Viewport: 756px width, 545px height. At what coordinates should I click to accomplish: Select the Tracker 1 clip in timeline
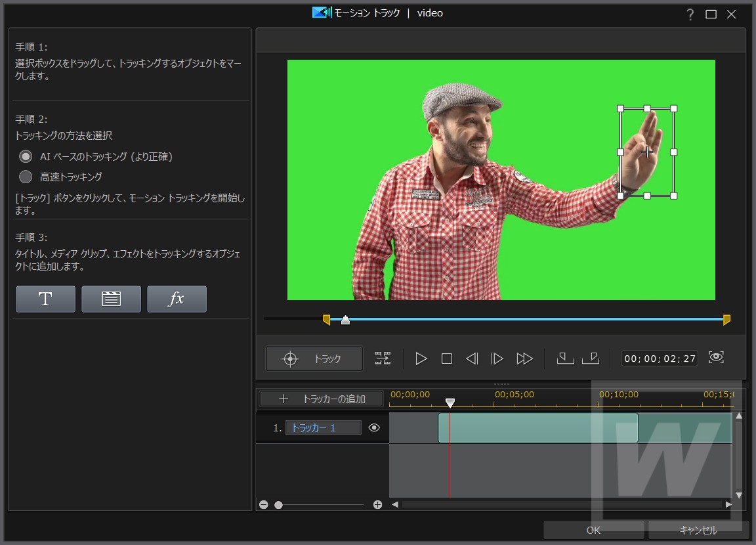[538, 428]
